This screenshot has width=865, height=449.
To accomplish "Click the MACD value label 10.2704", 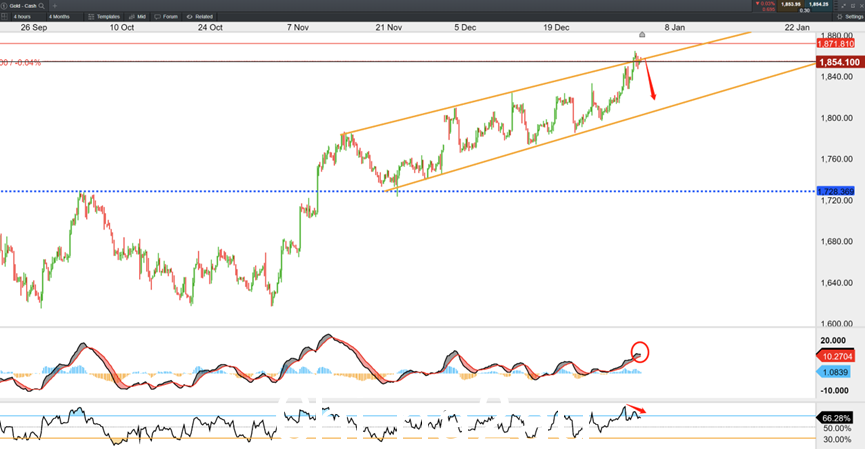I will click(x=835, y=356).
